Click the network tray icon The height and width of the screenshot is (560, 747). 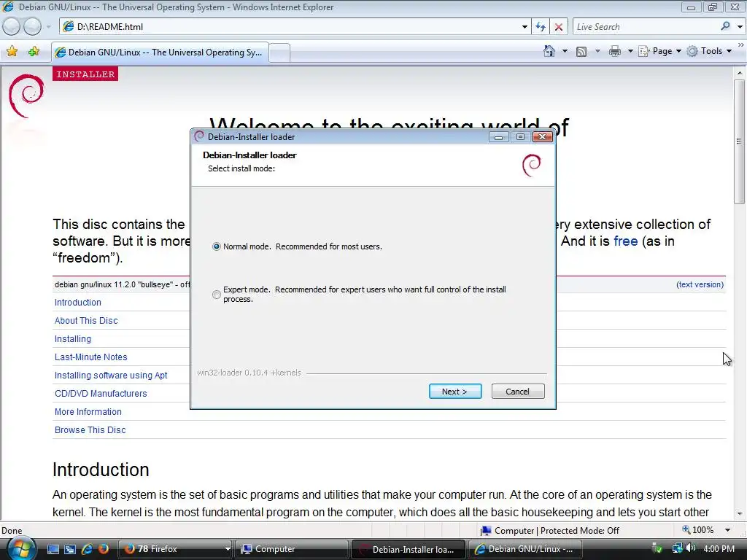pos(677,548)
